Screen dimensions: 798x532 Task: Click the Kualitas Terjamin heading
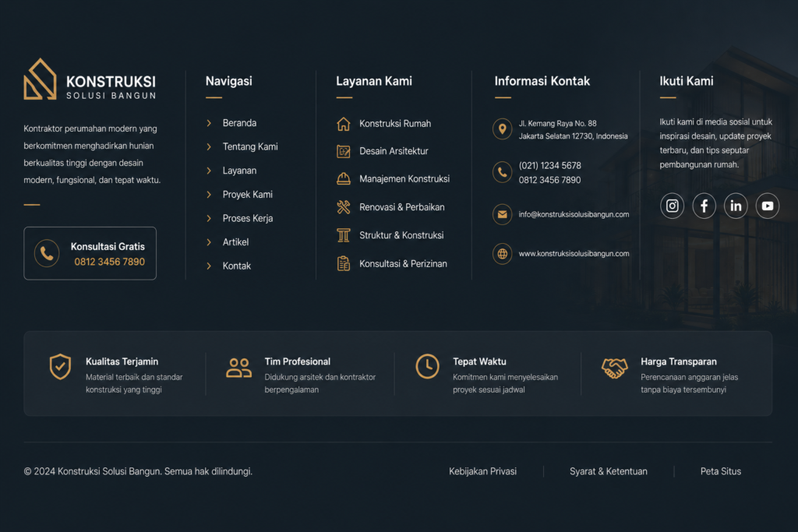122,361
